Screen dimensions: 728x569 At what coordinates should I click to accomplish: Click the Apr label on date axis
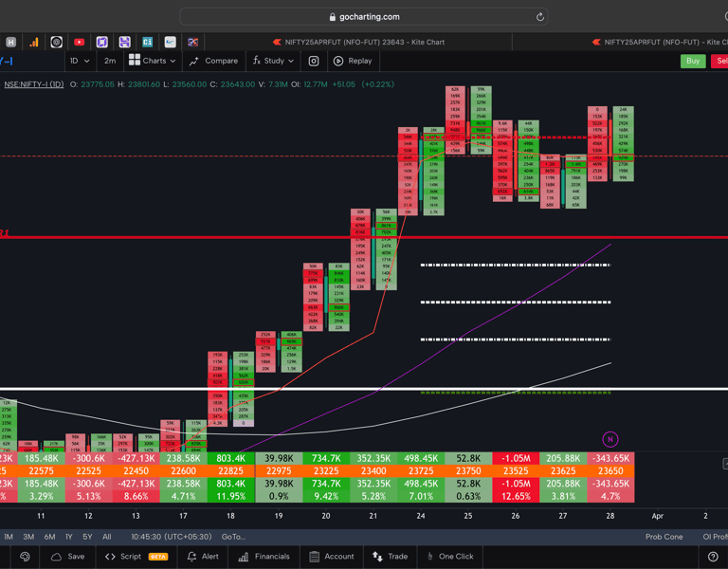(x=658, y=516)
